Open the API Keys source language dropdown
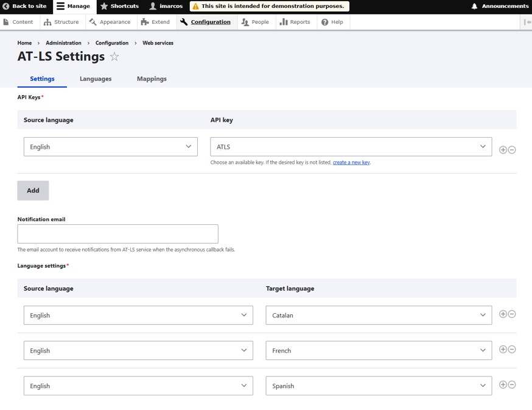This screenshot has width=532, height=410. (x=110, y=147)
